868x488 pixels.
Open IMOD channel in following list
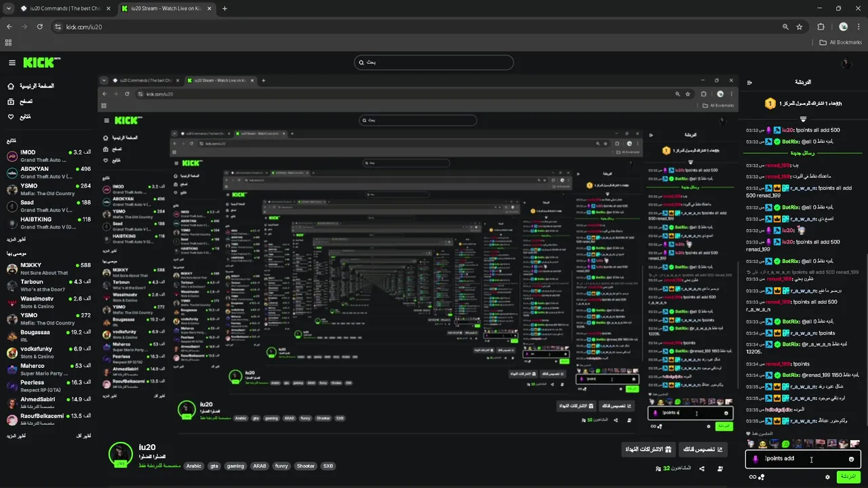(x=47, y=156)
